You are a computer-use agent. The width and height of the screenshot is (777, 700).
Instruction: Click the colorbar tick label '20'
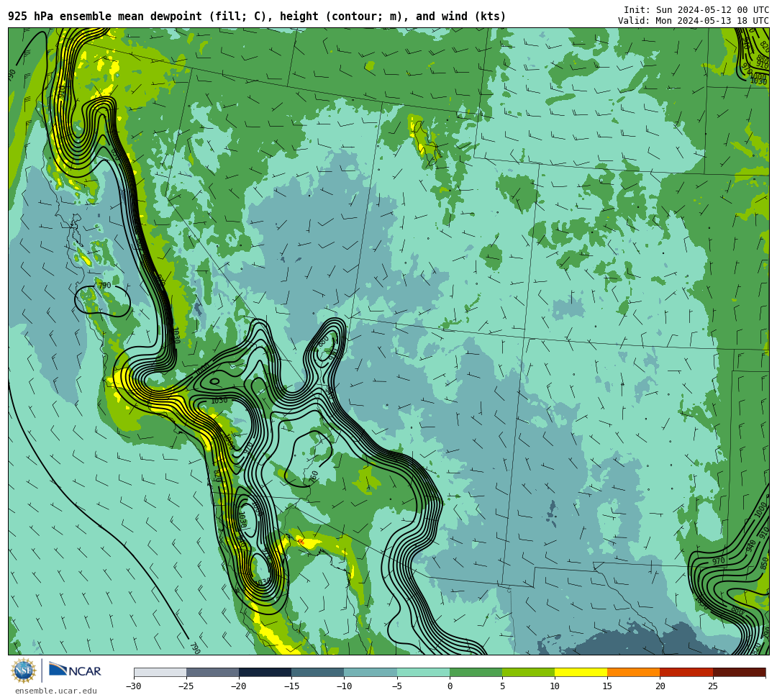[660, 686]
